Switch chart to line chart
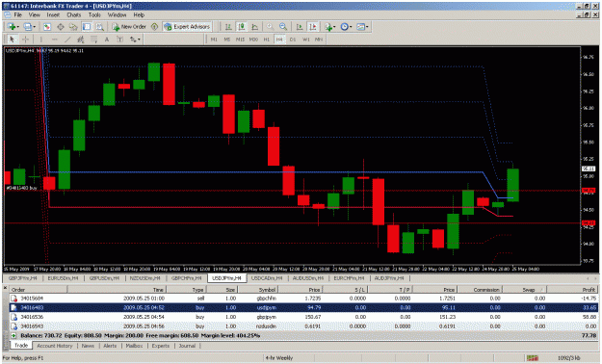The width and height of the screenshot is (602, 364). point(254,27)
